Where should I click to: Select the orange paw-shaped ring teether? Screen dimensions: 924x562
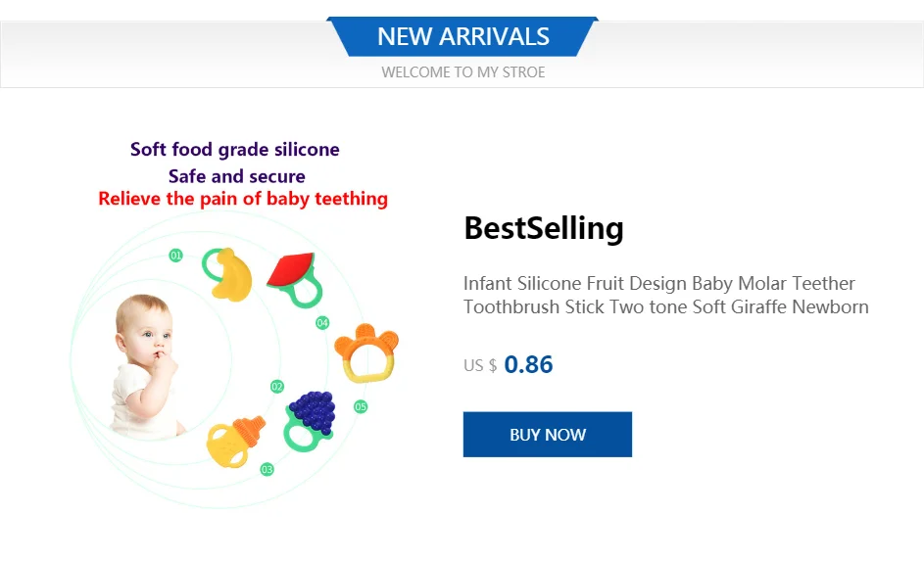coord(365,353)
